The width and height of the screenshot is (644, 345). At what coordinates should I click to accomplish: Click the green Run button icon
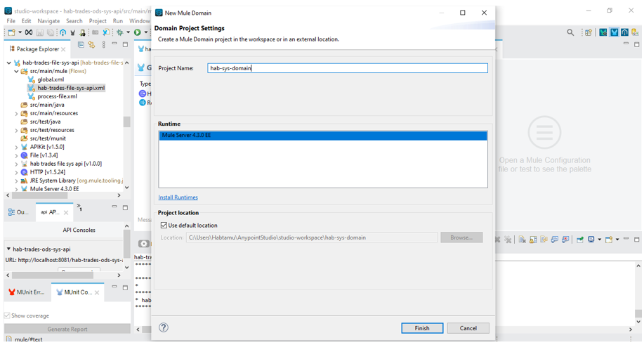[137, 32]
